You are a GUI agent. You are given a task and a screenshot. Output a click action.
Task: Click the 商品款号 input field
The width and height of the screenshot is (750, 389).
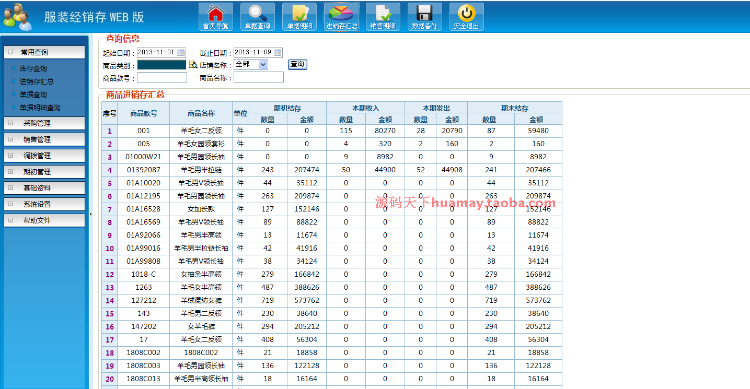[x=162, y=78]
